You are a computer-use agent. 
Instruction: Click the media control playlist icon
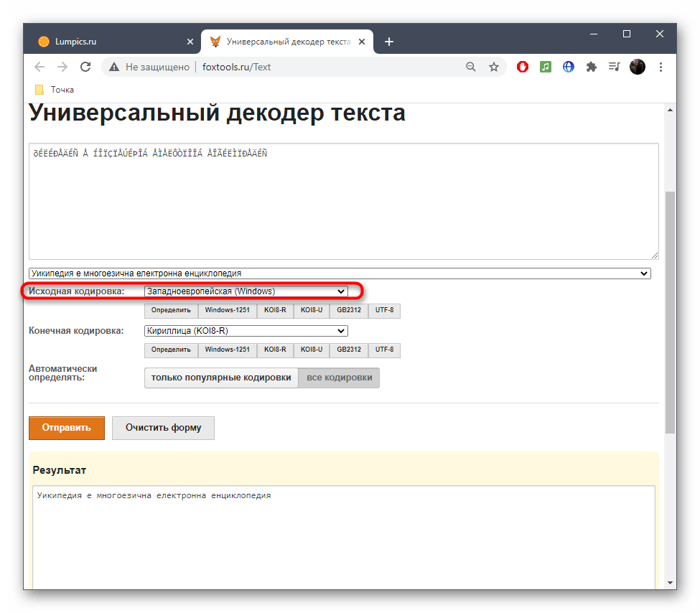(x=614, y=67)
